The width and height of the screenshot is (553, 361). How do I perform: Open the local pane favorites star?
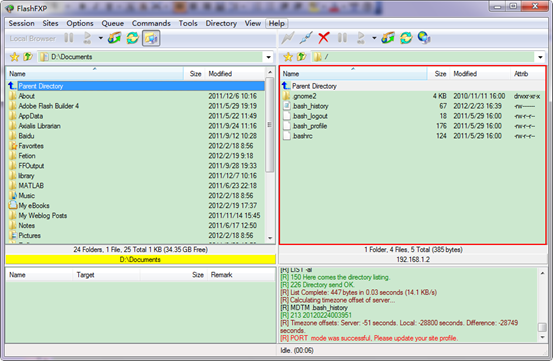click(x=14, y=57)
